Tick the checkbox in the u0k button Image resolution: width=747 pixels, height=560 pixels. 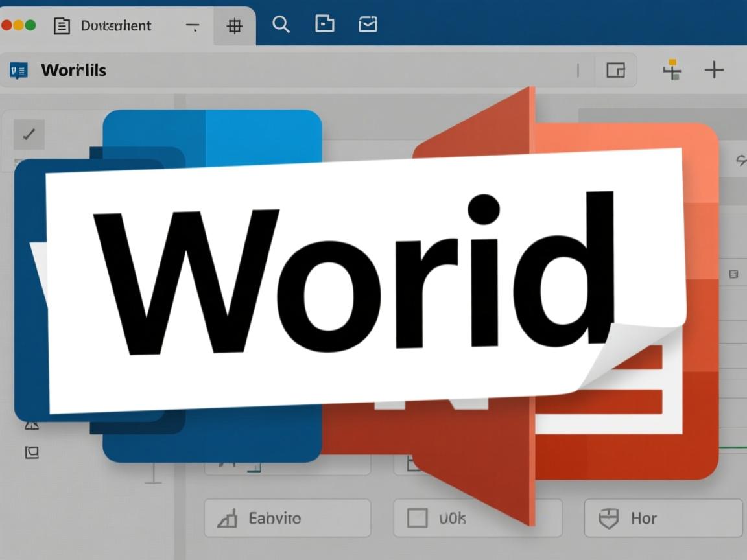[417, 518]
